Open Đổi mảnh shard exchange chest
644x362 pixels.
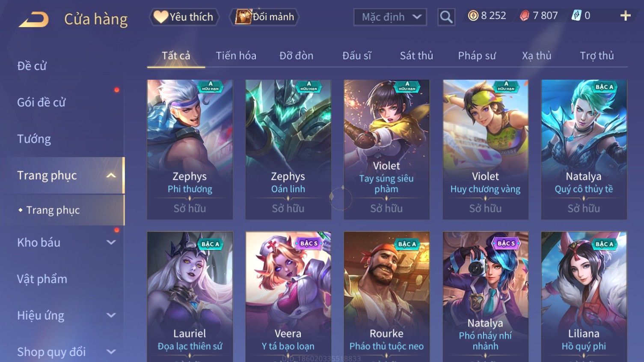click(264, 17)
